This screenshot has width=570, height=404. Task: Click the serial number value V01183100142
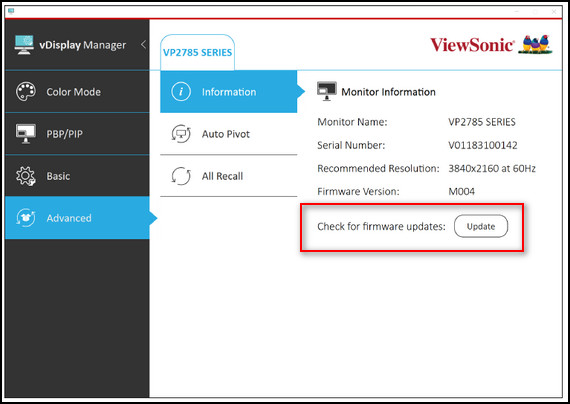tap(482, 145)
